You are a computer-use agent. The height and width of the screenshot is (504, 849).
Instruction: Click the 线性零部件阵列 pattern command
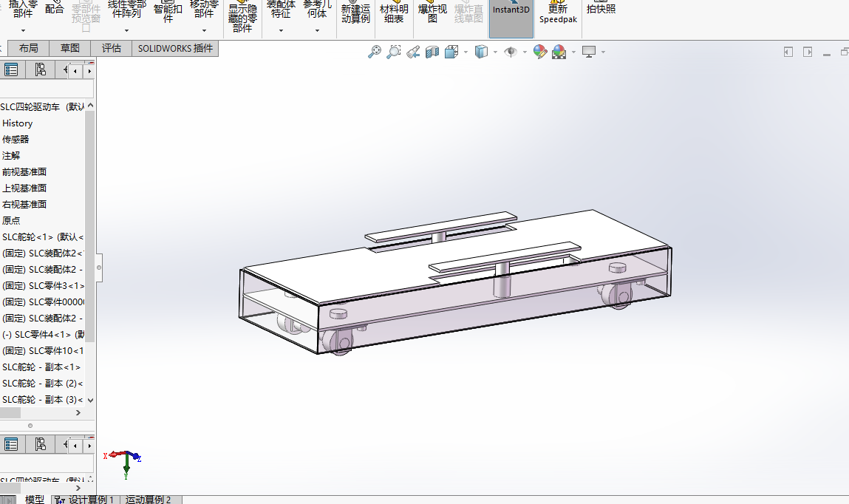coord(126,8)
